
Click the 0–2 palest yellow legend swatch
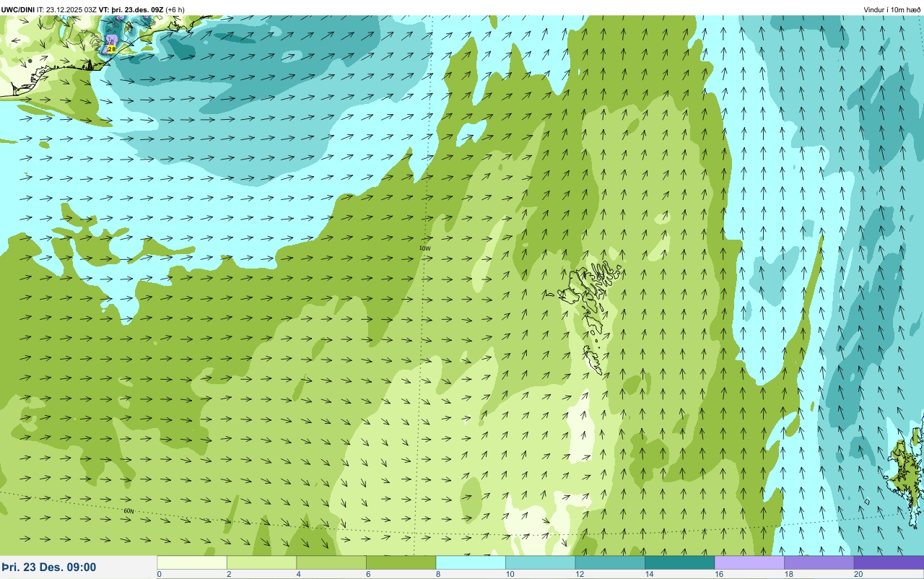[x=192, y=562]
